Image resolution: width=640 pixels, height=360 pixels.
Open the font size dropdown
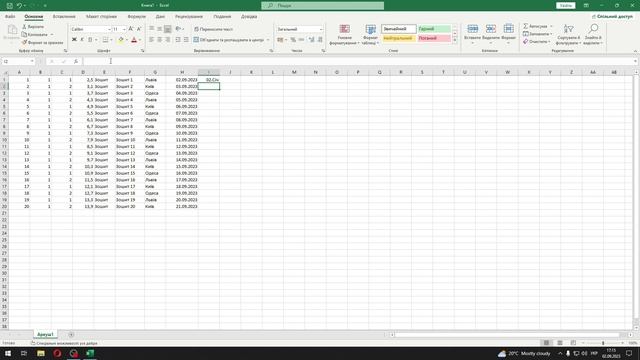[x=124, y=29]
